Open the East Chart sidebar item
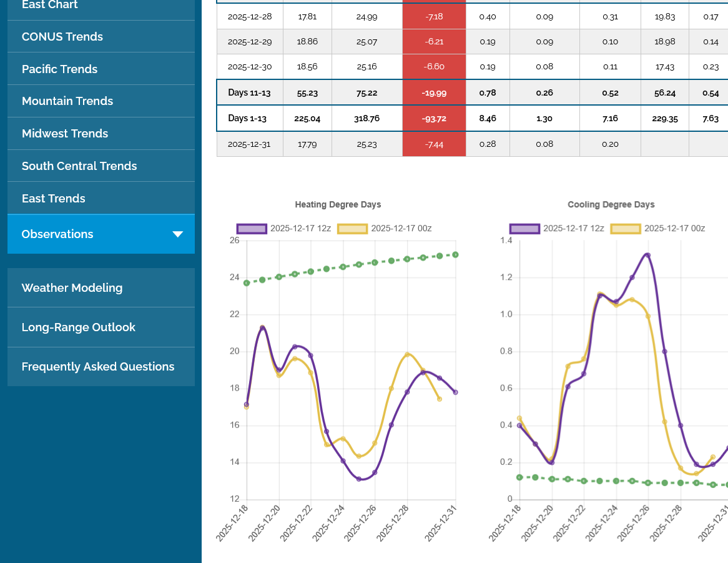The width and height of the screenshot is (728, 563). pyautogui.click(x=50, y=5)
